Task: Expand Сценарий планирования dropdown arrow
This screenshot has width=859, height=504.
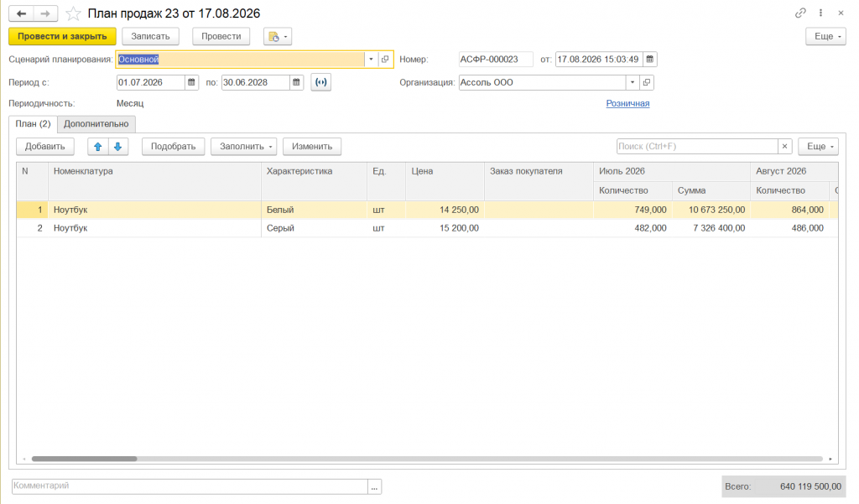Action: pos(371,60)
